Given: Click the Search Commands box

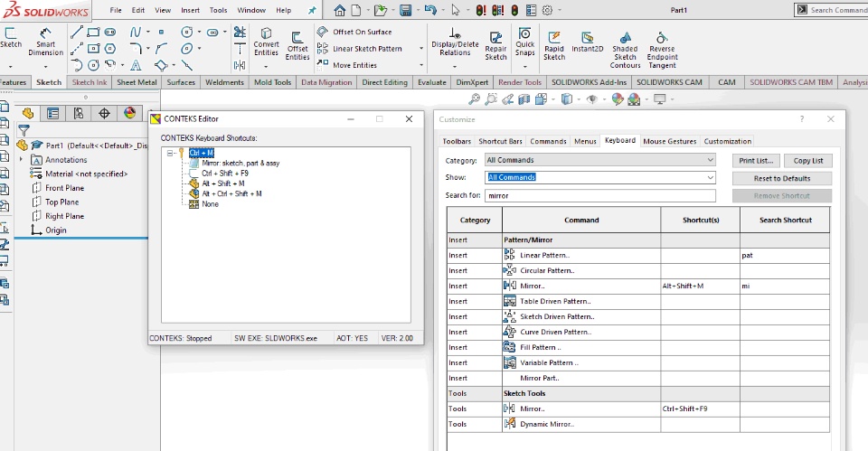Looking at the screenshot, I should click(831, 10).
